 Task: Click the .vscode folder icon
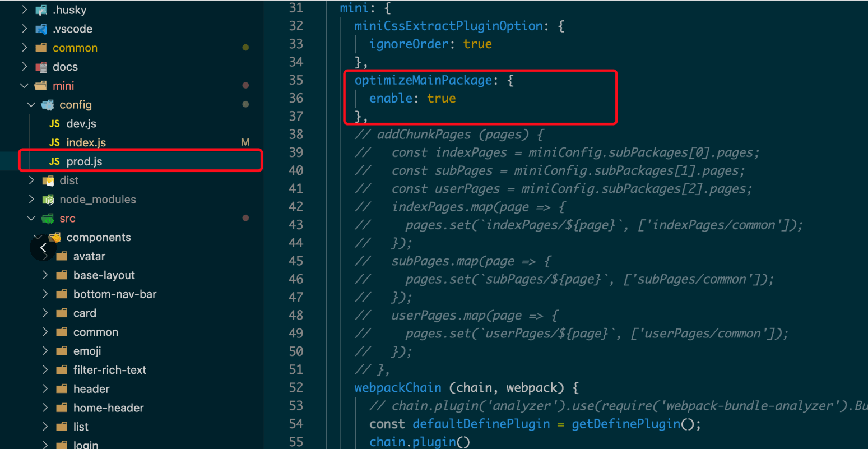[x=41, y=29]
